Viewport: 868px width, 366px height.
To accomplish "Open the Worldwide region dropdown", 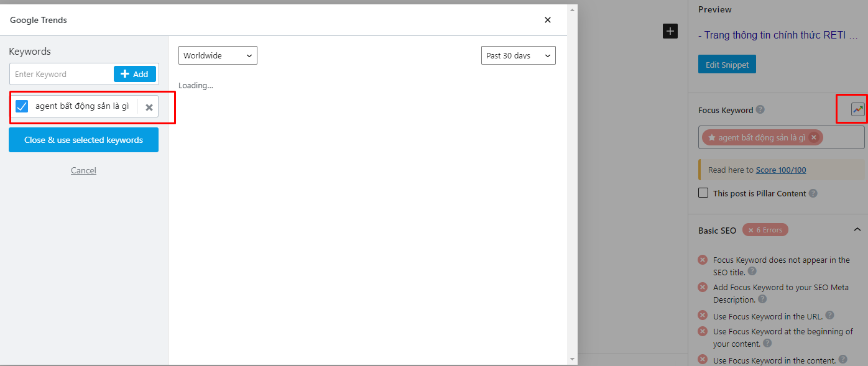I will 218,55.
